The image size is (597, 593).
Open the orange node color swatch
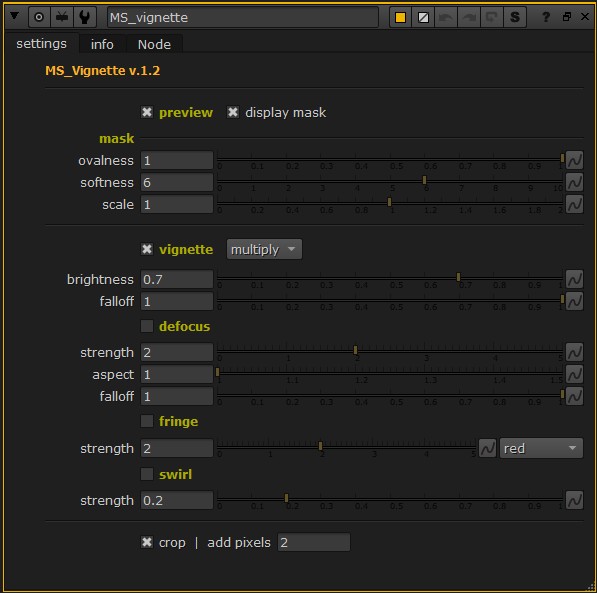pyautogui.click(x=400, y=17)
